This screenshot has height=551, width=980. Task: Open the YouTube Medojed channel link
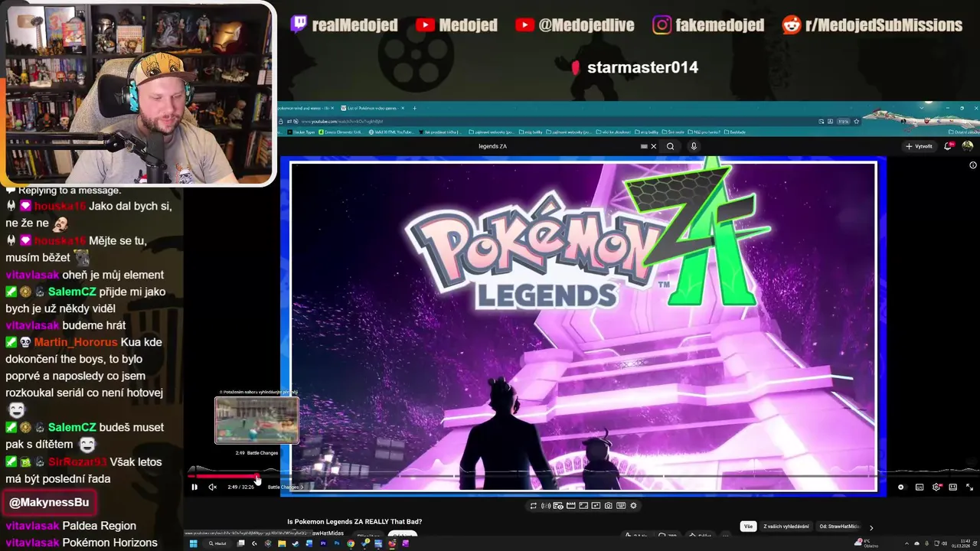(x=456, y=25)
